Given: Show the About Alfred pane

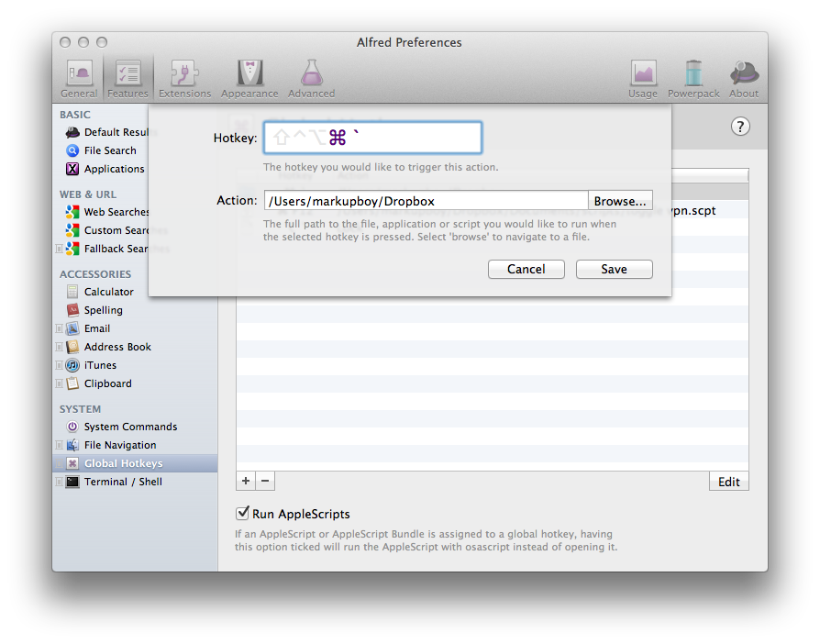Looking at the screenshot, I should 744,79.
